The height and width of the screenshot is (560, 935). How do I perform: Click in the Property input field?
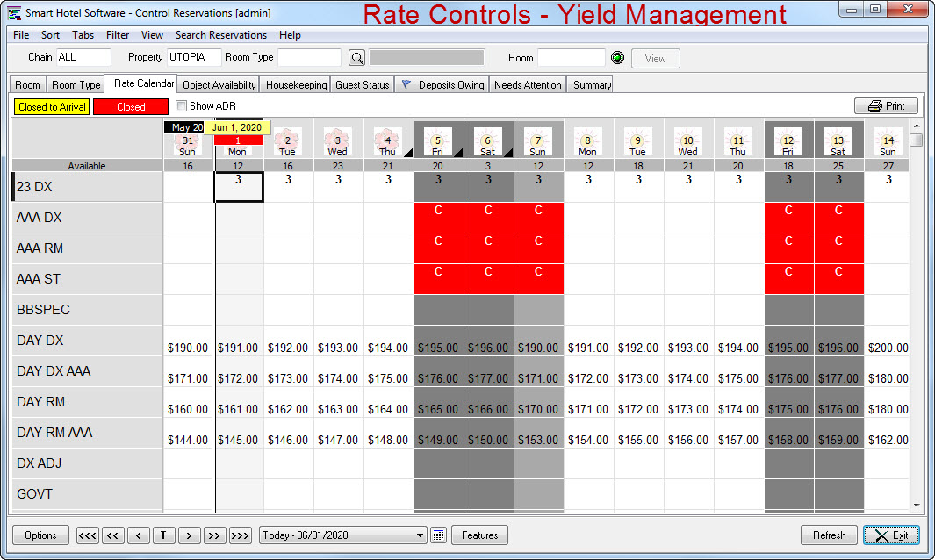[194, 57]
